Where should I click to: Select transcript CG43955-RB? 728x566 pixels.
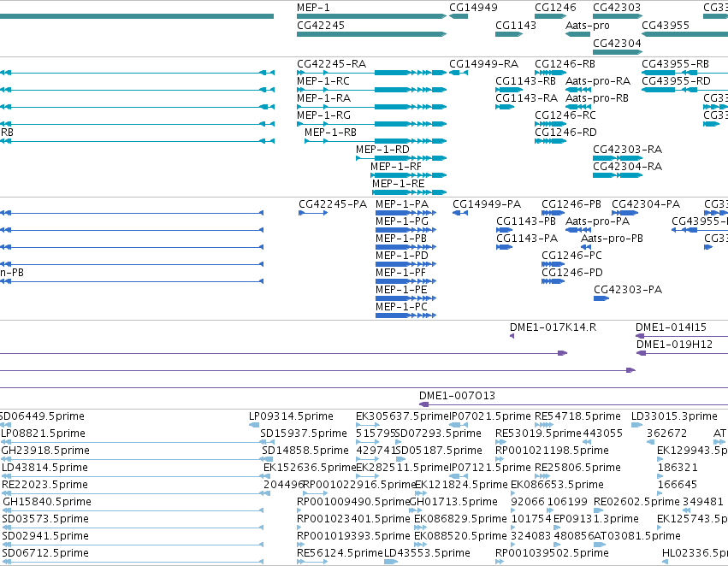pyautogui.click(x=685, y=73)
